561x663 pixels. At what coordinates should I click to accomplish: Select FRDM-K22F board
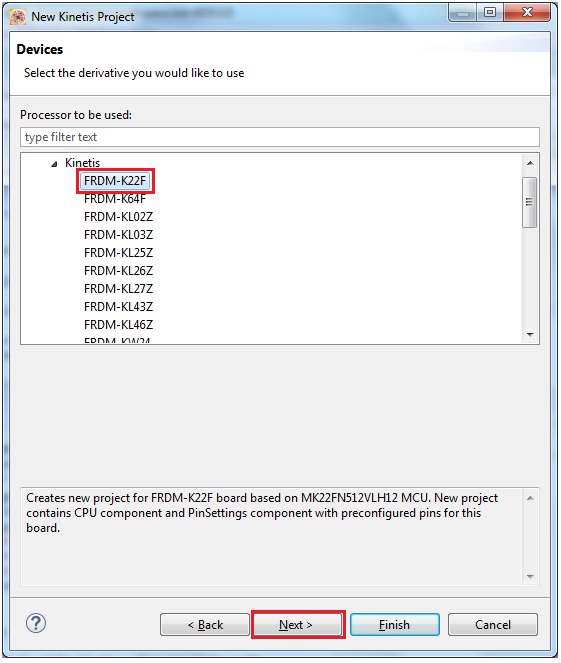115,181
